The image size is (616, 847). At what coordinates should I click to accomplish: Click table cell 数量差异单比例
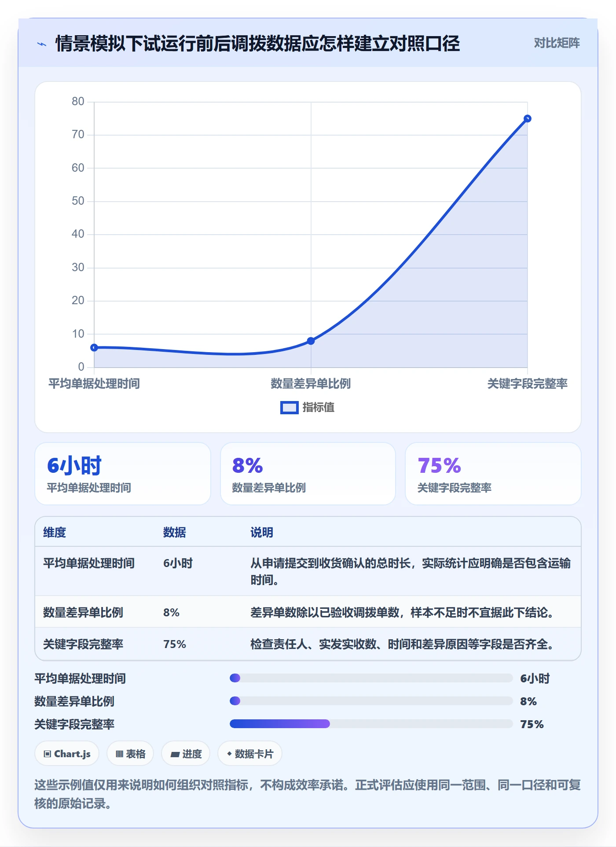[x=83, y=612]
